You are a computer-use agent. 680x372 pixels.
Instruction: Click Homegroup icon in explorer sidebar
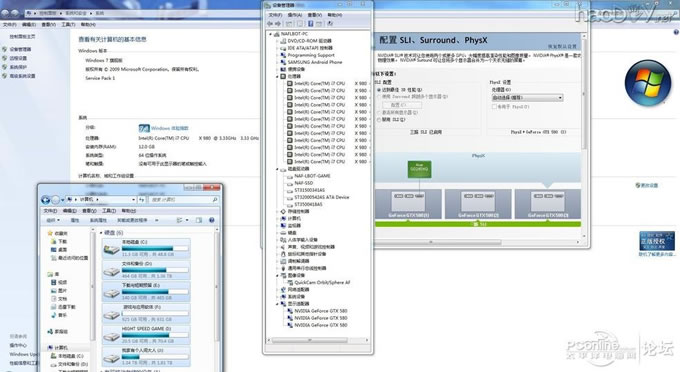pos(50,331)
